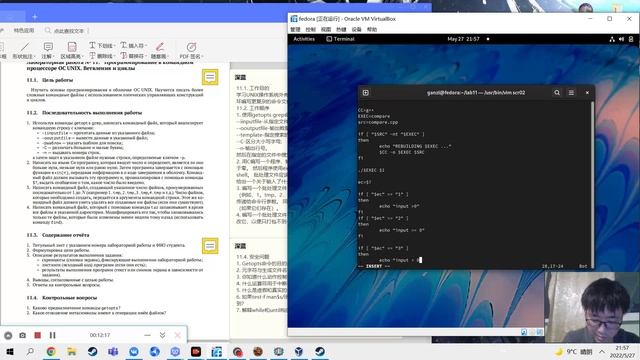Open the PDF signature tool icon
Viewport: 640px width, 360px height.
pyautogui.click(x=191, y=47)
